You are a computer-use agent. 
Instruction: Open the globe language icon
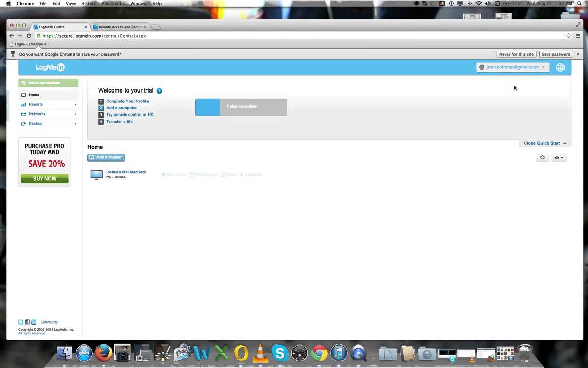click(560, 67)
